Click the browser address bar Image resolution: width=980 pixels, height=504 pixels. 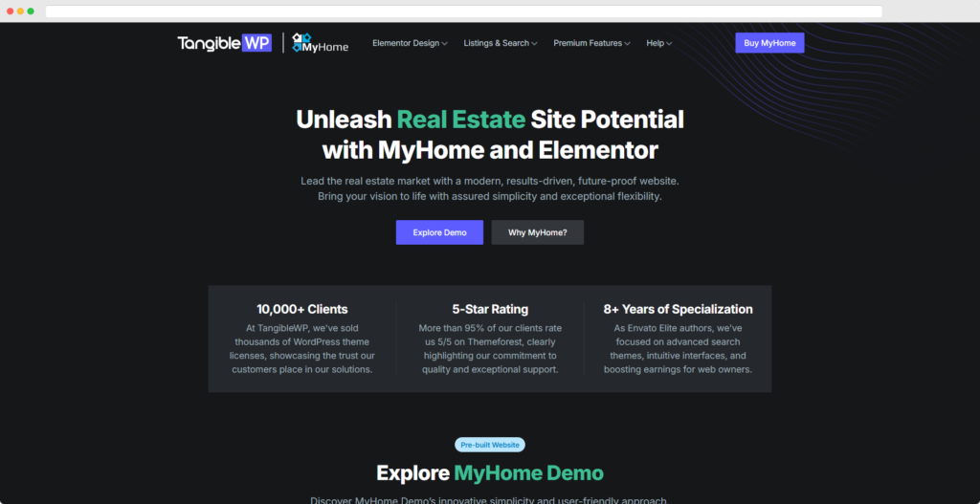pos(464,11)
